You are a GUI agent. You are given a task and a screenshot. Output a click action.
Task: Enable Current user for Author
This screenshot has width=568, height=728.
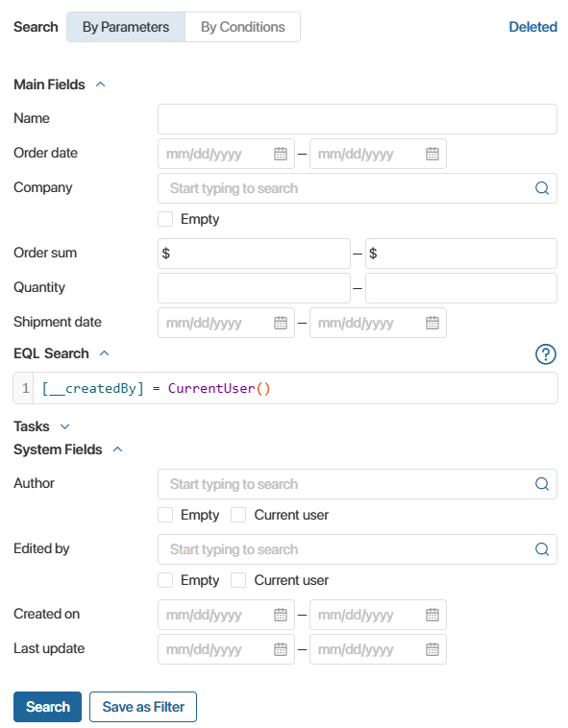click(x=238, y=515)
